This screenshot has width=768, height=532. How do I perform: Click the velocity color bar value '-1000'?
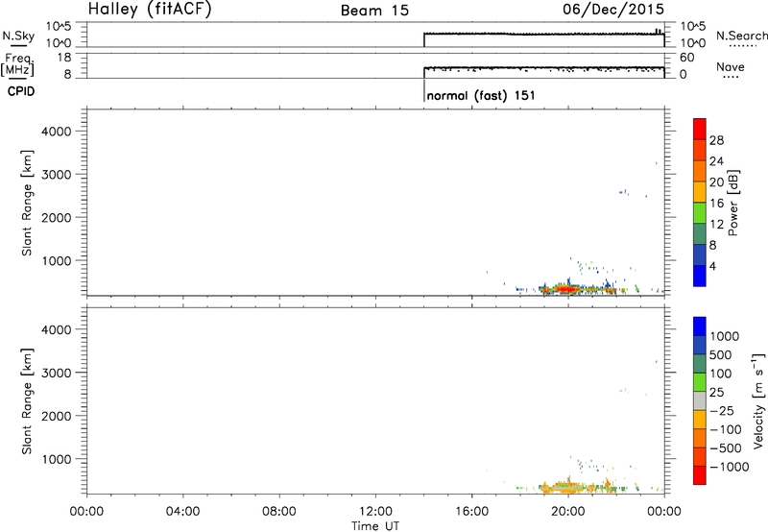(x=729, y=467)
